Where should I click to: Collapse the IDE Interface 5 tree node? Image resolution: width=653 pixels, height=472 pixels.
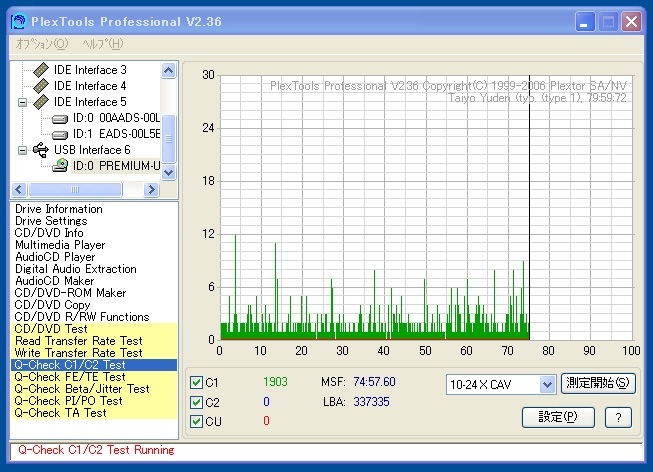click(22, 102)
